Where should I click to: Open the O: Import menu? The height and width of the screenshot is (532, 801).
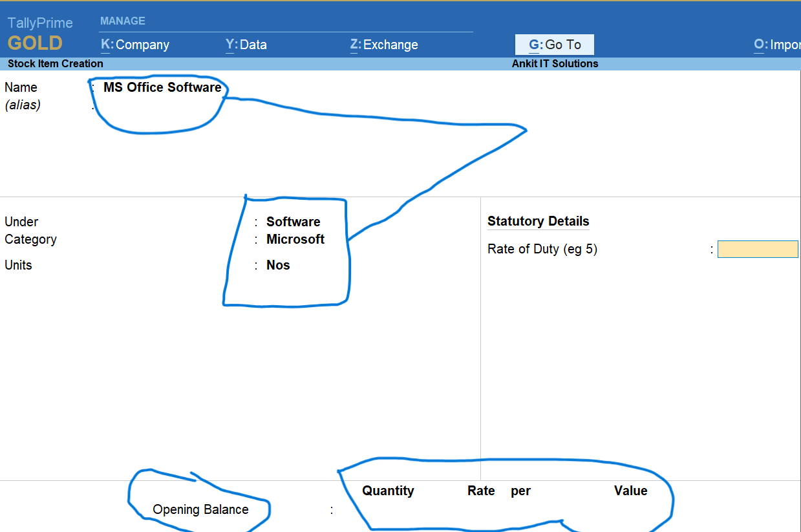coord(777,45)
